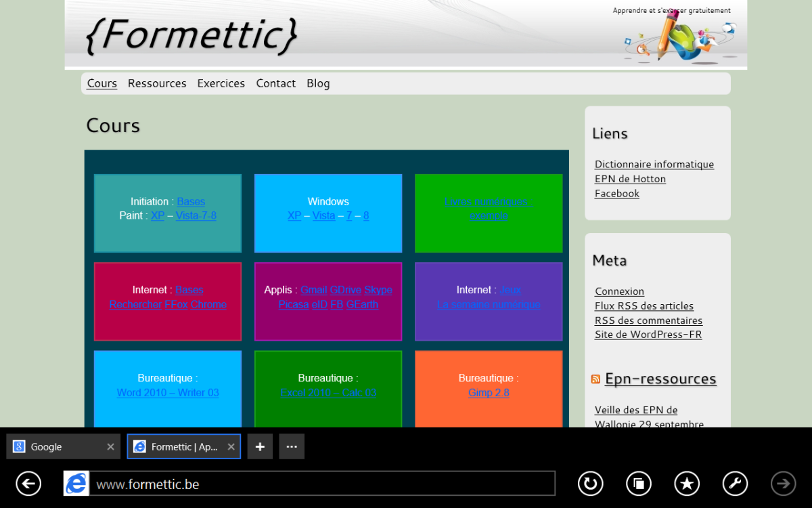Image resolution: width=812 pixels, height=508 pixels.
Task: Open the Contact page
Action: point(275,83)
